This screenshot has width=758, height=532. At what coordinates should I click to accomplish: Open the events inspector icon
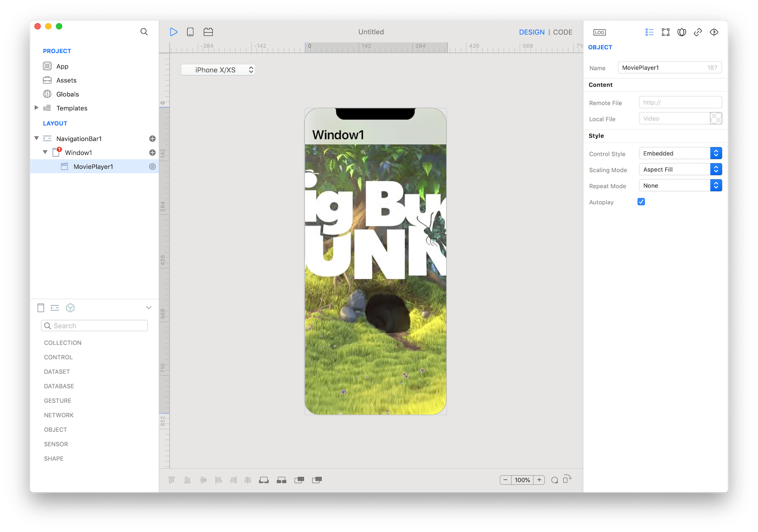click(x=714, y=32)
